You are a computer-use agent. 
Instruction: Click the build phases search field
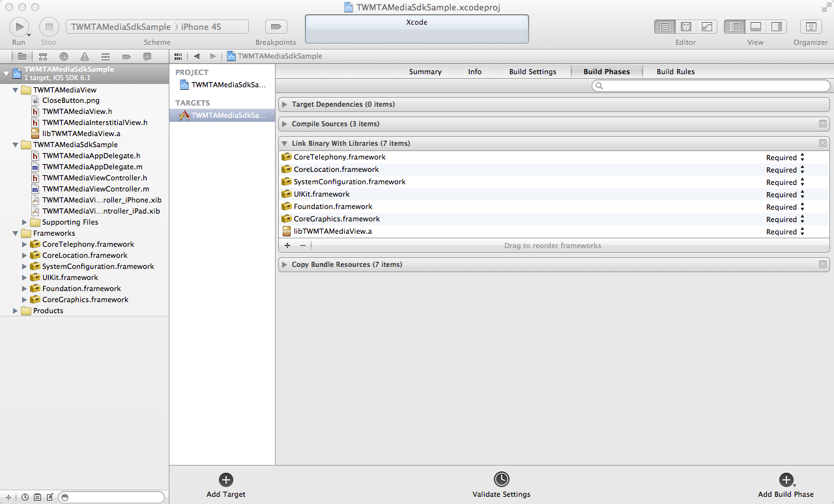711,86
